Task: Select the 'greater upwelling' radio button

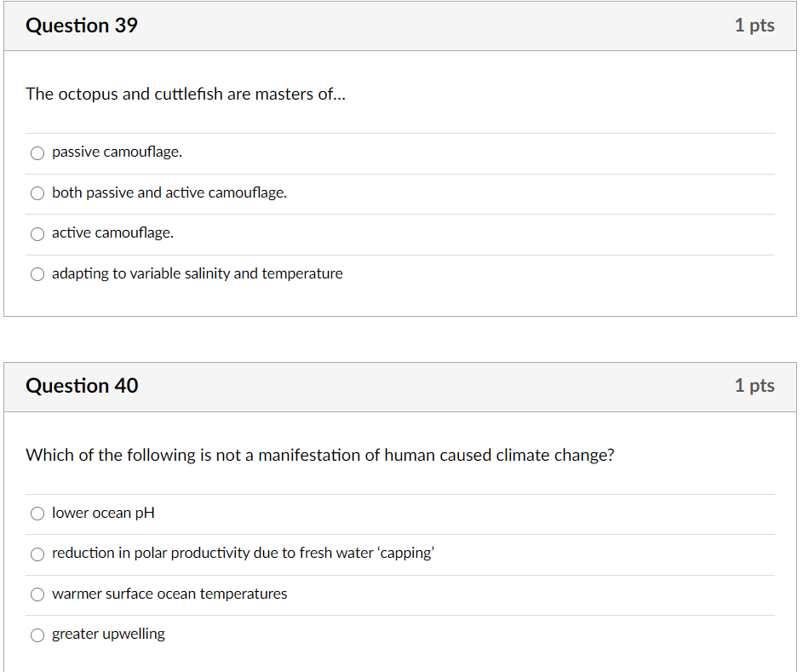Action: pyautogui.click(x=37, y=635)
